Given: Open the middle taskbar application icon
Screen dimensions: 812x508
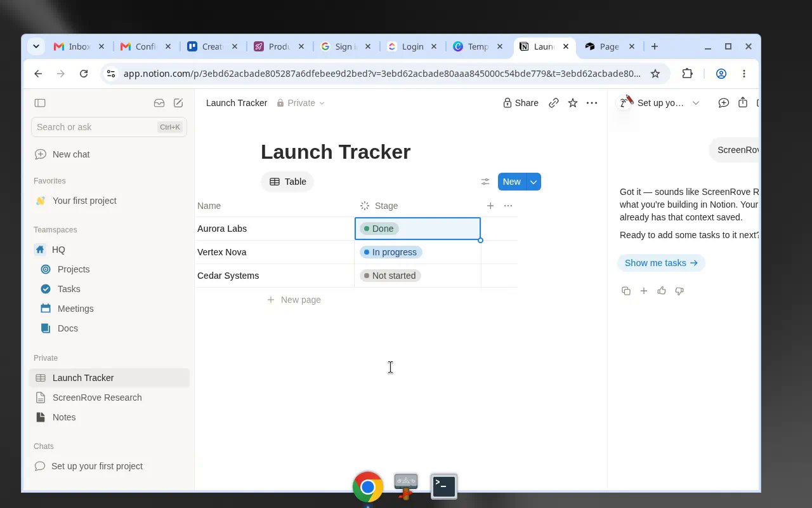Looking at the screenshot, I should click(x=406, y=486).
